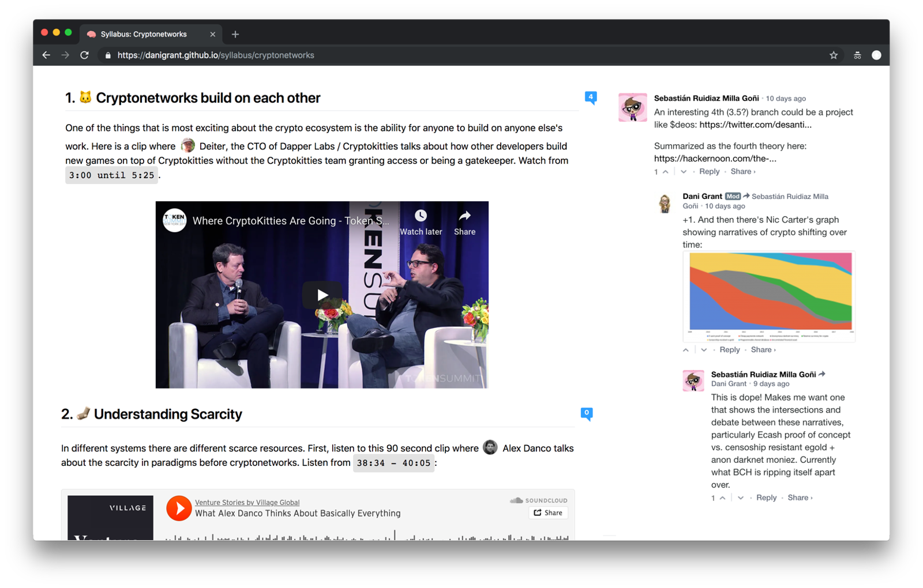Open the SoundCloud logo link
Screen dimensions: 923x588
coord(538,500)
